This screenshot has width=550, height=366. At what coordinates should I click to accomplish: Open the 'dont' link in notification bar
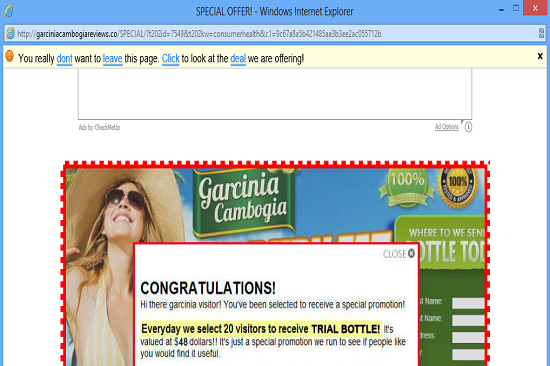pos(64,58)
